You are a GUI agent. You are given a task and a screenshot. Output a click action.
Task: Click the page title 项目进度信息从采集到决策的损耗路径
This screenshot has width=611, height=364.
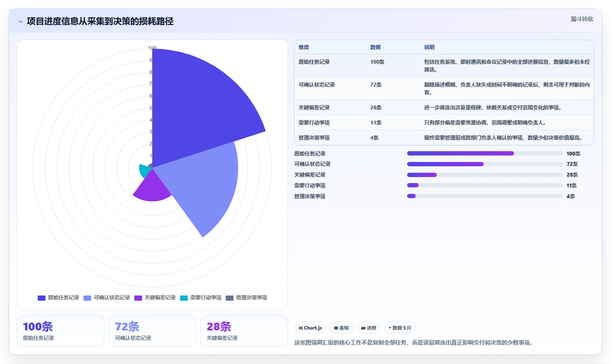(x=100, y=22)
